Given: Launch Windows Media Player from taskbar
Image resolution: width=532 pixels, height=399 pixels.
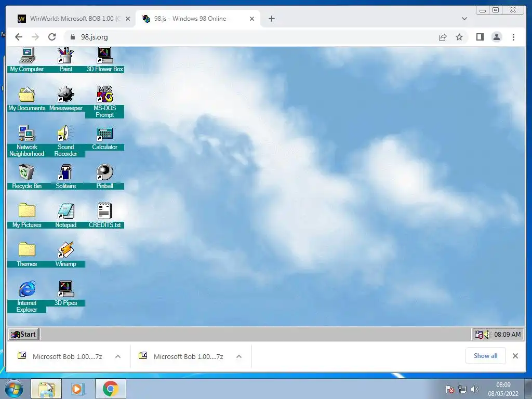Looking at the screenshot, I should (x=78, y=389).
